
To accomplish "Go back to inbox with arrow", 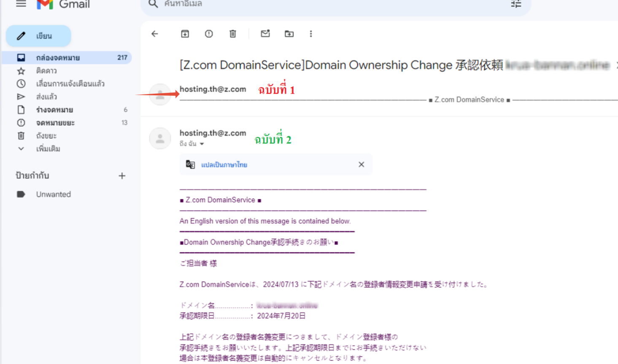I will 155,34.
